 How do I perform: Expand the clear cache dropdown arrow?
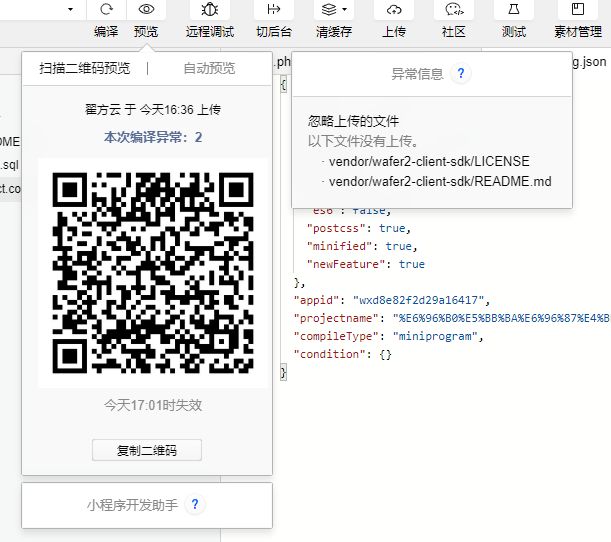pyautogui.click(x=344, y=9)
